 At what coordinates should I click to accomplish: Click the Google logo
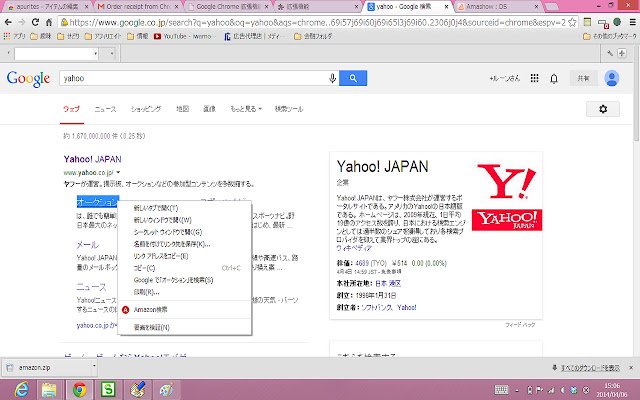click(x=28, y=78)
